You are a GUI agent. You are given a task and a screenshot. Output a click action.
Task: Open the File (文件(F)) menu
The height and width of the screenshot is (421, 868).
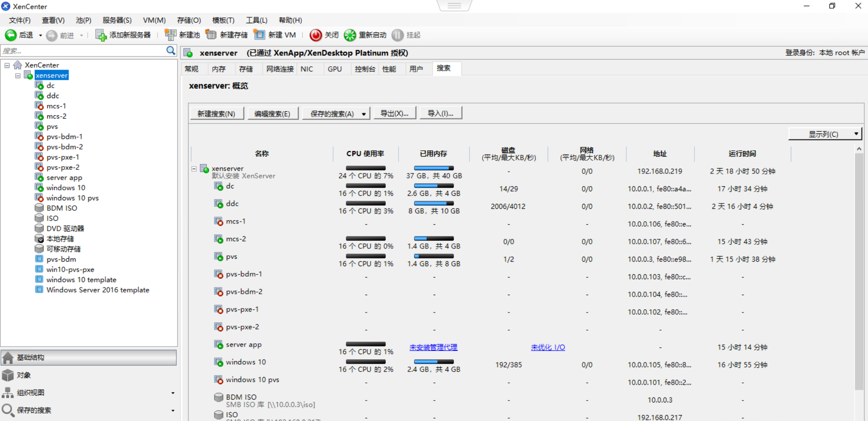click(20, 20)
